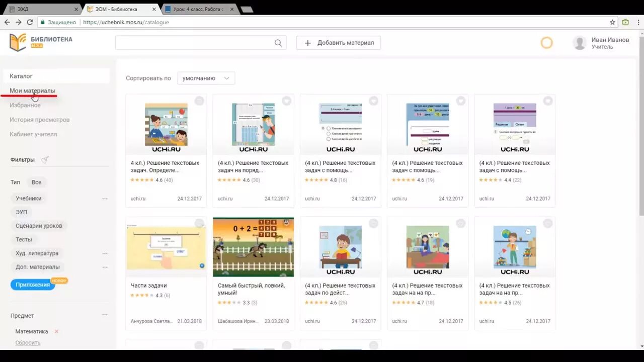
Task: Open Кабинет учителя
Action: pyautogui.click(x=33, y=134)
